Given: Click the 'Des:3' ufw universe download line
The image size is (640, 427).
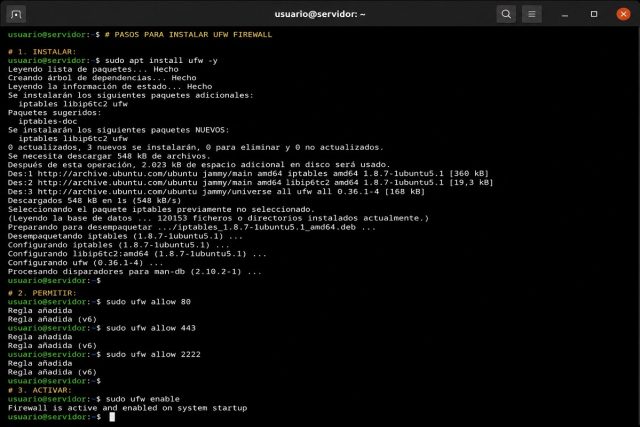Looking at the screenshot, I should tap(216, 191).
